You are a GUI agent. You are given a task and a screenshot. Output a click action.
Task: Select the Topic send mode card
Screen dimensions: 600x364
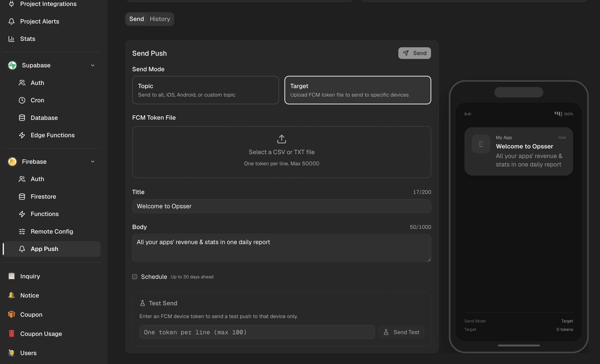206,90
